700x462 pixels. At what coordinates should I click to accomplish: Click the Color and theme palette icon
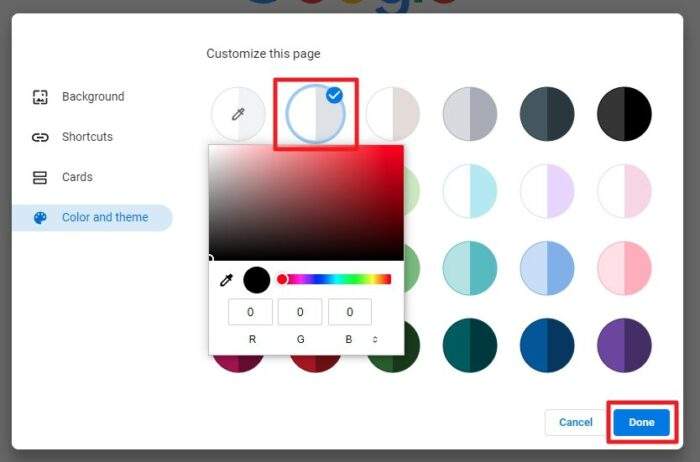40,218
